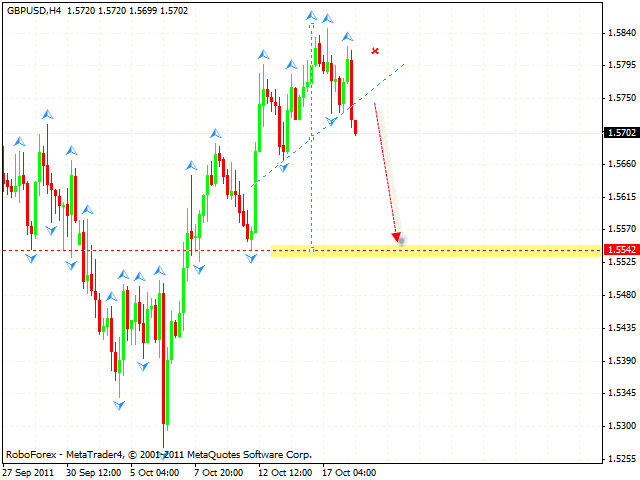
Task: Click the last red candle at current price
Action: tap(356, 126)
